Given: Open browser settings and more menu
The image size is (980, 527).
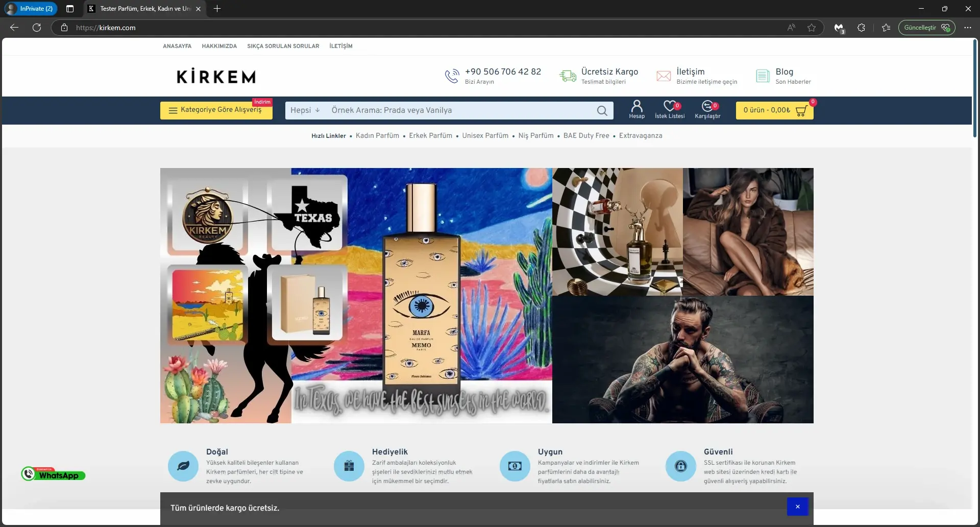Looking at the screenshot, I should (x=967, y=28).
